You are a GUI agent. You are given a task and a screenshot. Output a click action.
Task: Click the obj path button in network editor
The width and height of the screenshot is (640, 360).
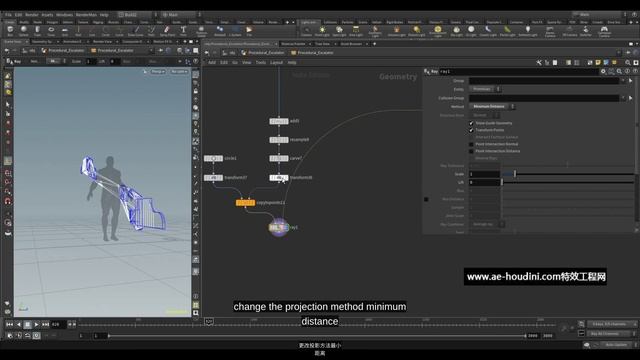pyautogui.click(x=229, y=53)
